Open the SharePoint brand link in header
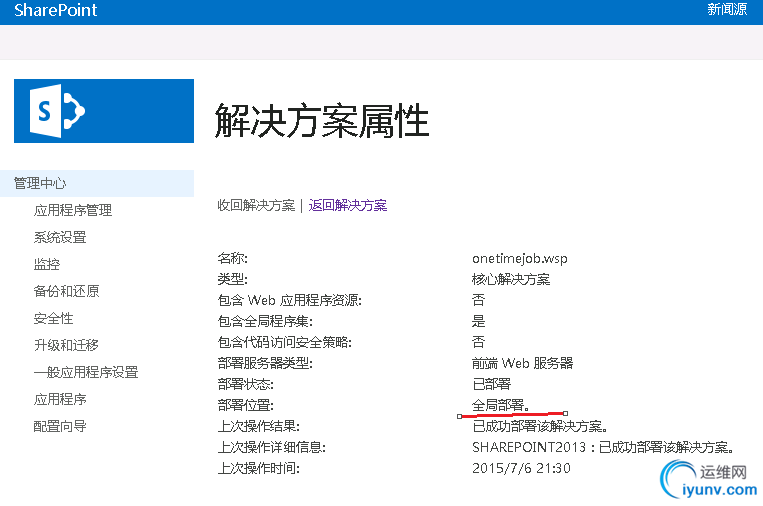This screenshot has height=506, width=763. click(55, 10)
